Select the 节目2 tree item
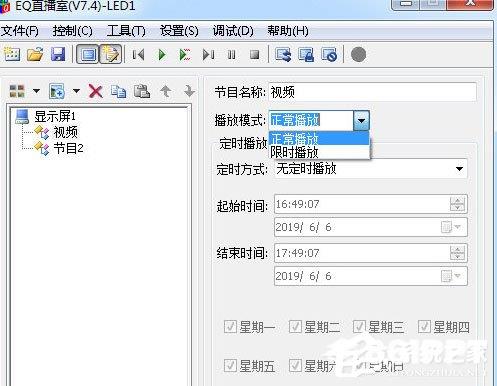The width and height of the screenshot is (497, 386). coord(68,148)
